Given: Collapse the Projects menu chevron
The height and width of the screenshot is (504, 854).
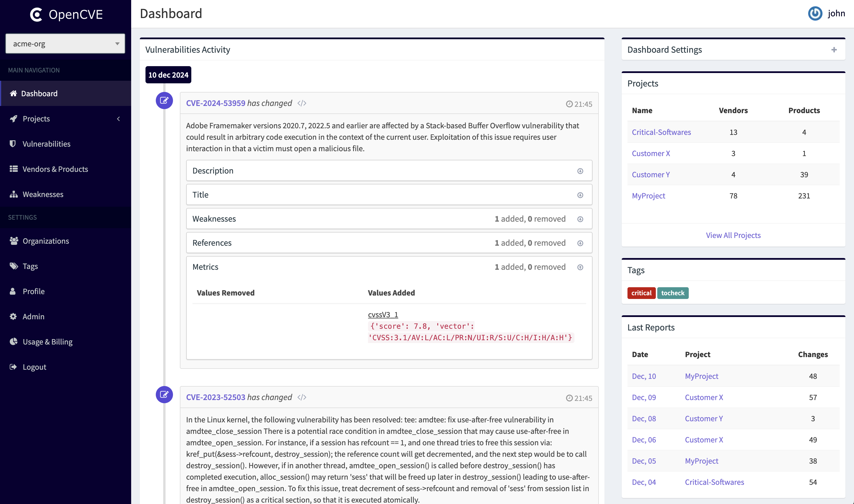Looking at the screenshot, I should coord(118,119).
